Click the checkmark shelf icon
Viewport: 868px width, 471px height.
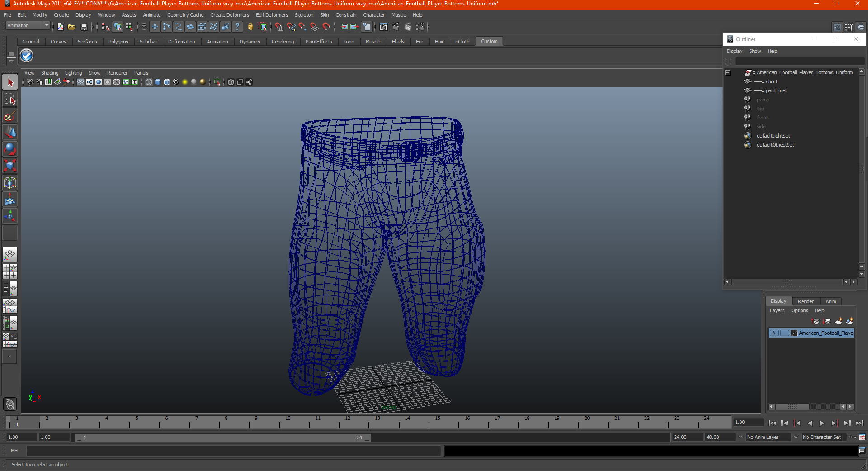pyautogui.click(x=27, y=56)
